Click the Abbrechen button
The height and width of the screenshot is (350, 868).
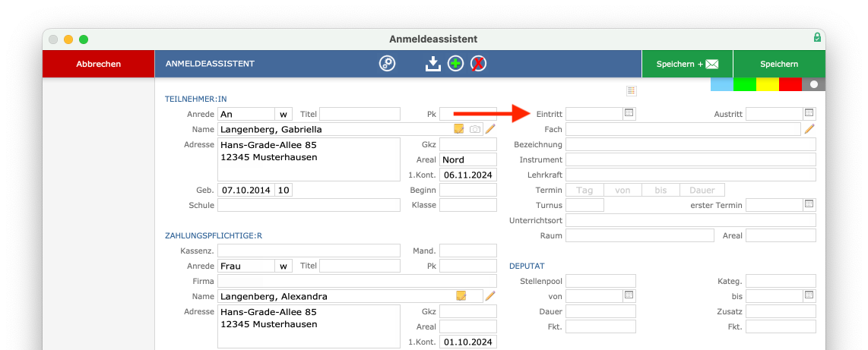coord(99,64)
